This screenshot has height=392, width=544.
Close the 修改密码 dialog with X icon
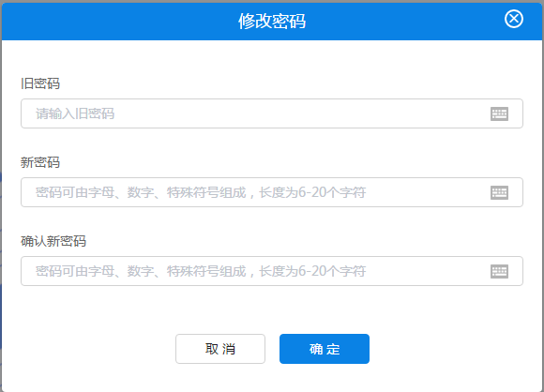click(x=513, y=19)
